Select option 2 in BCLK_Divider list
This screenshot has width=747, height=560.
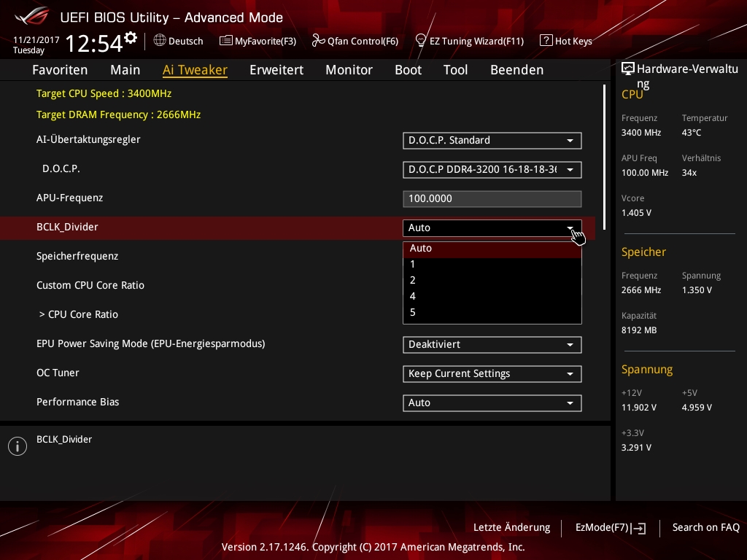point(492,281)
